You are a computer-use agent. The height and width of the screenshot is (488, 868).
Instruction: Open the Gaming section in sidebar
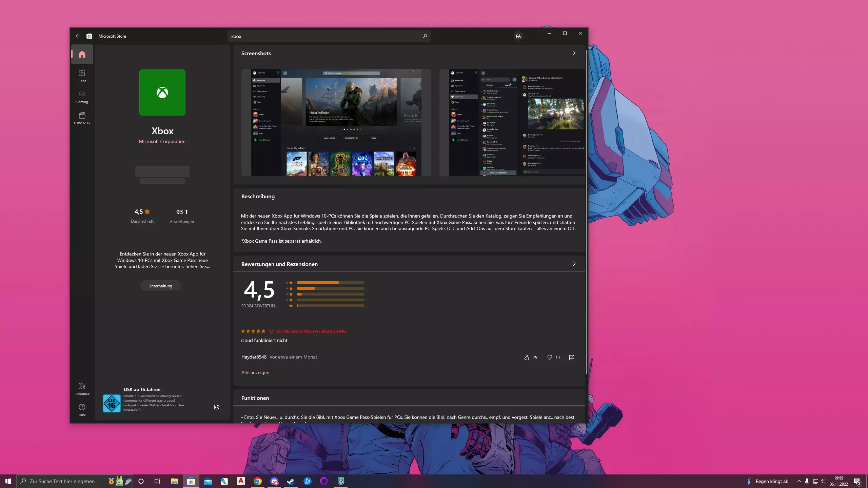(x=82, y=97)
